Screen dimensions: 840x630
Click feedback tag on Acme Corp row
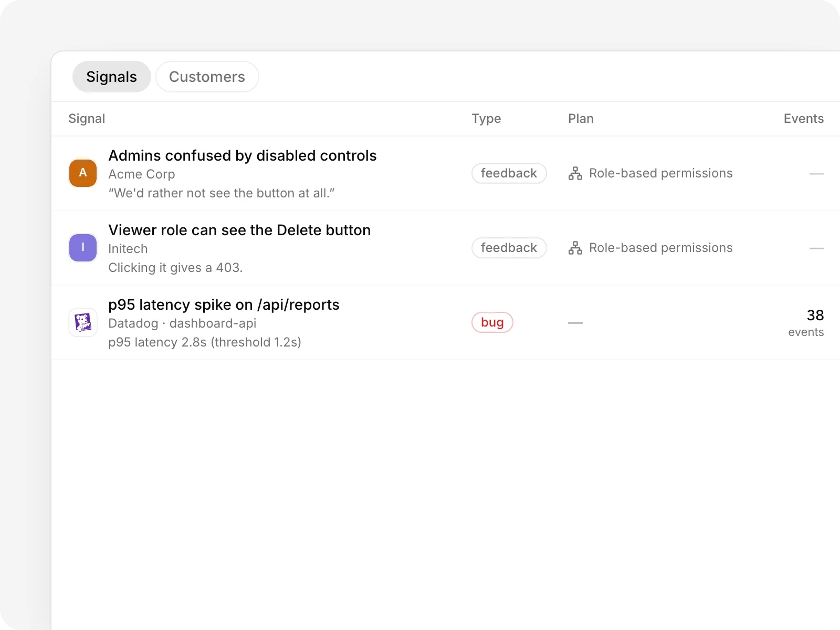pyautogui.click(x=509, y=173)
